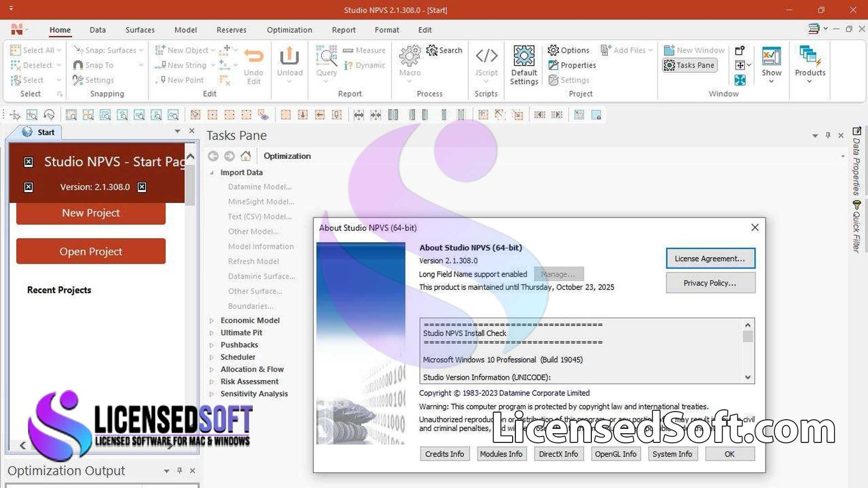Close the About Studio NPVS dialog
This screenshot has width=868, height=488.
(755, 228)
